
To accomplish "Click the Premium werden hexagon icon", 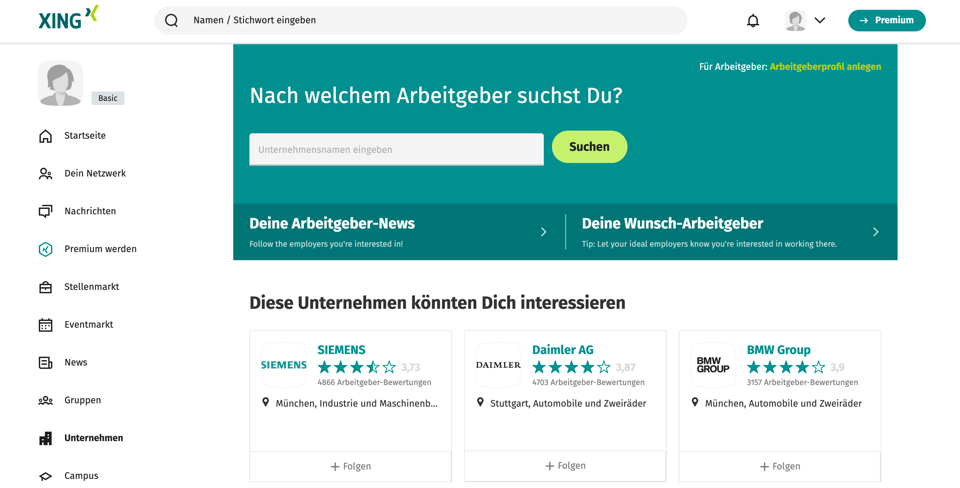I will (x=45, y=249).
